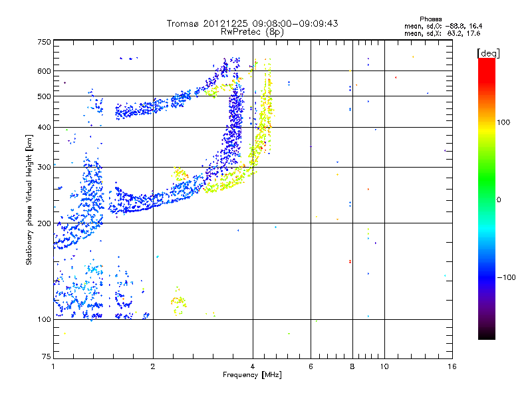Click the x-axis tick label "2"
This screenshot has width=532, height=399.
(x=153, y=366)
